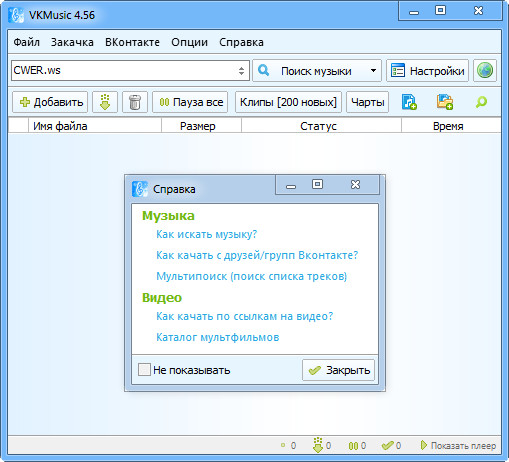Screen dimensions: 509x462
Task: Open the ВКонтакте menu
Action: [x=132, y=42]
